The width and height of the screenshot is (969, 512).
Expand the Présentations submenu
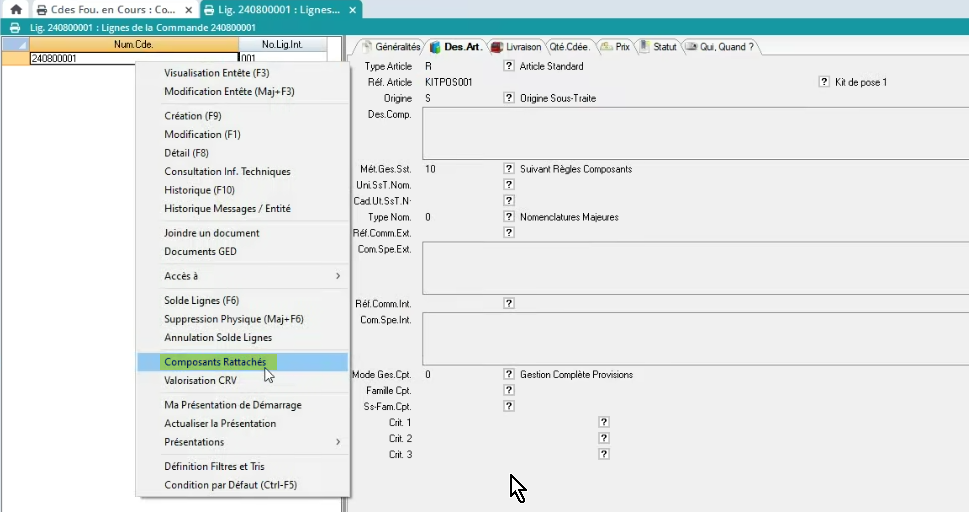point(250,442)
